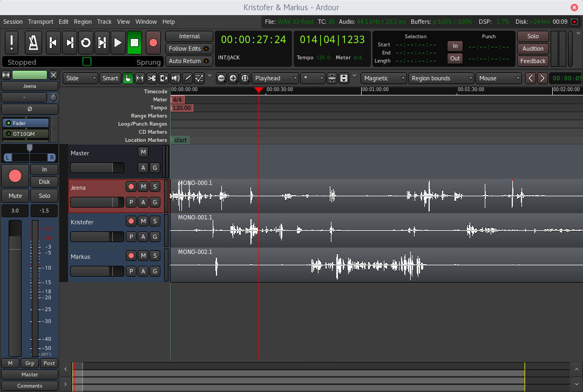Record-arm the Markus track
Image resolution: width=583 pixels, height=392 pixels.
tap(131, 256)
